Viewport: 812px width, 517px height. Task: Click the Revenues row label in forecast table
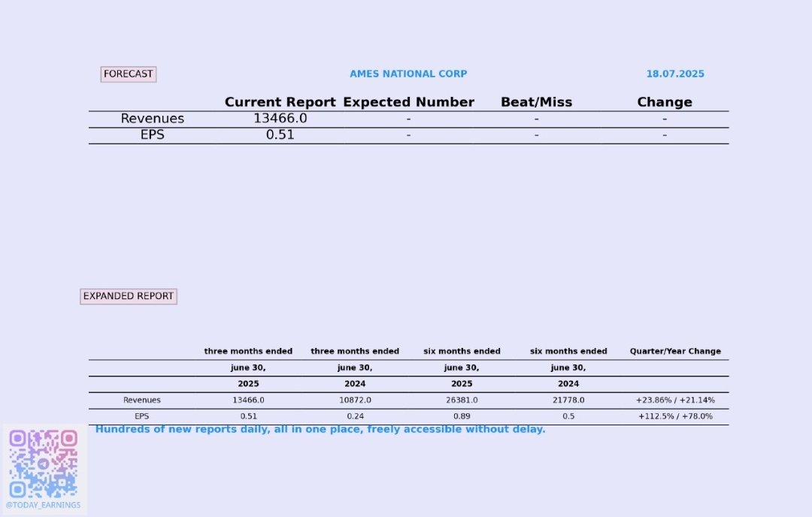[x=152, y=119]
